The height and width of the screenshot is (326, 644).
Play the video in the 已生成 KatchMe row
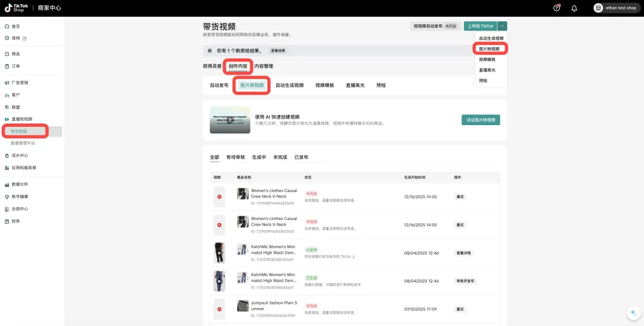219,281
